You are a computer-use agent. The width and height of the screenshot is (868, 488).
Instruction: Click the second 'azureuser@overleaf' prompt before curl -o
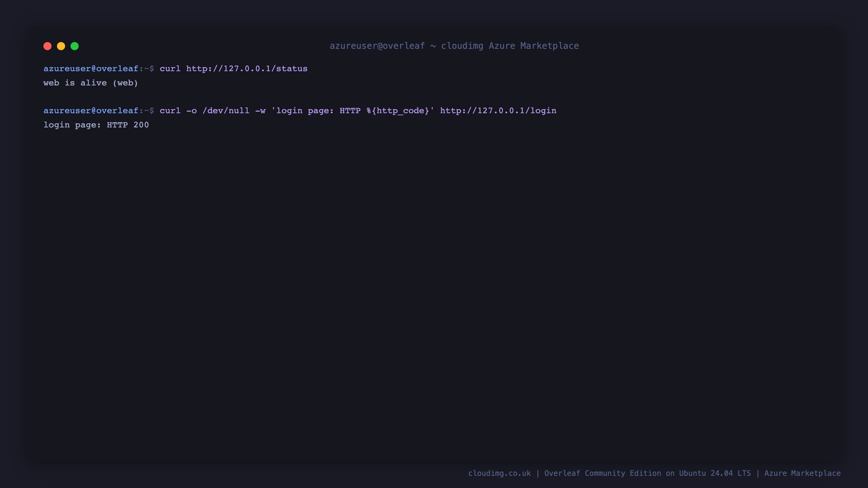[91, 110]
